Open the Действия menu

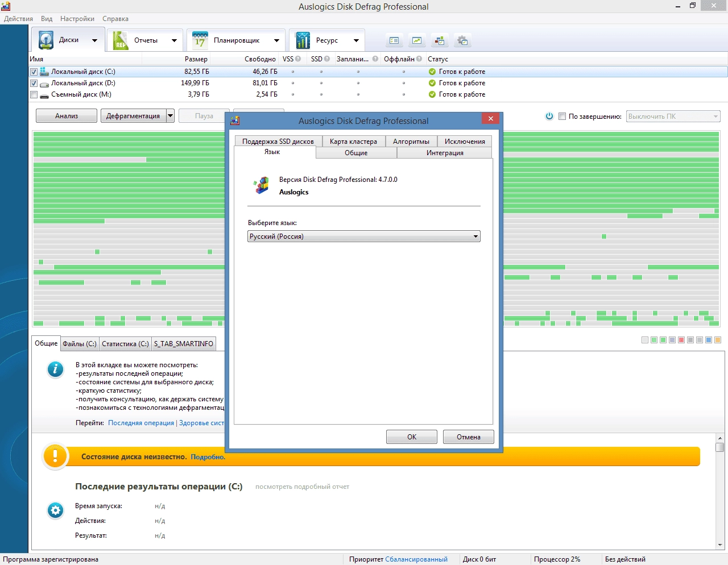tap(18, 19)
